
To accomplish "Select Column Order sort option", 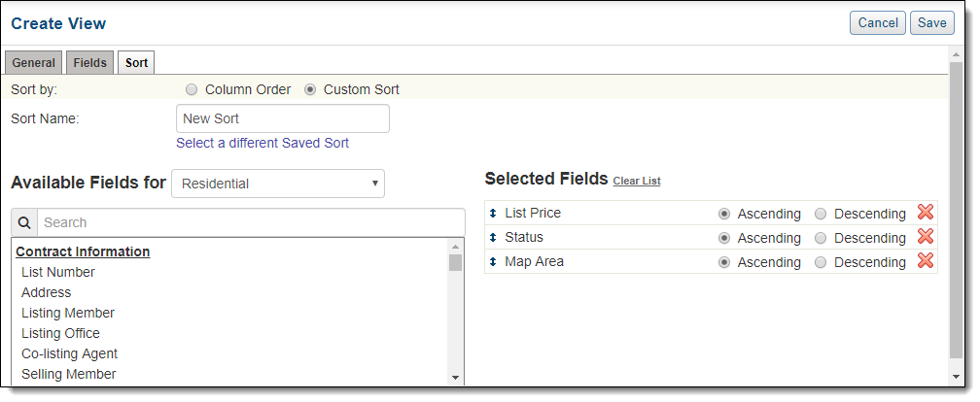I will (x=192, y=89).
